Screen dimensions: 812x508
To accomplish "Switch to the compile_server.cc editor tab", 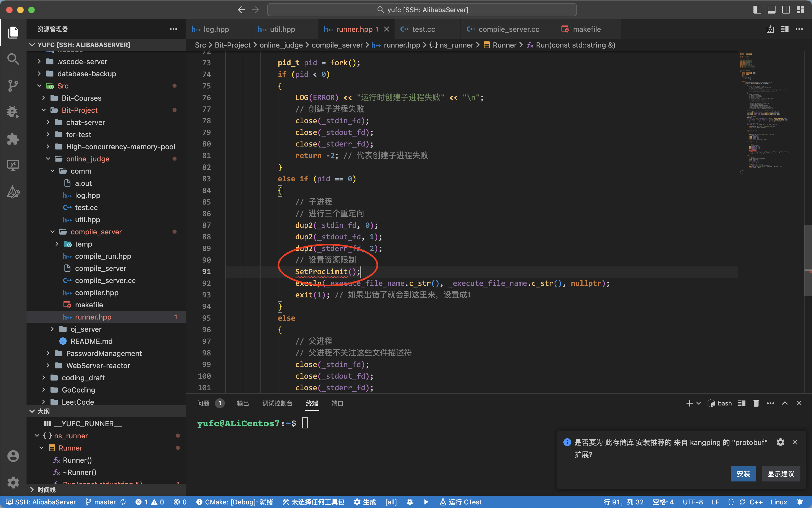I will point(508,29).
